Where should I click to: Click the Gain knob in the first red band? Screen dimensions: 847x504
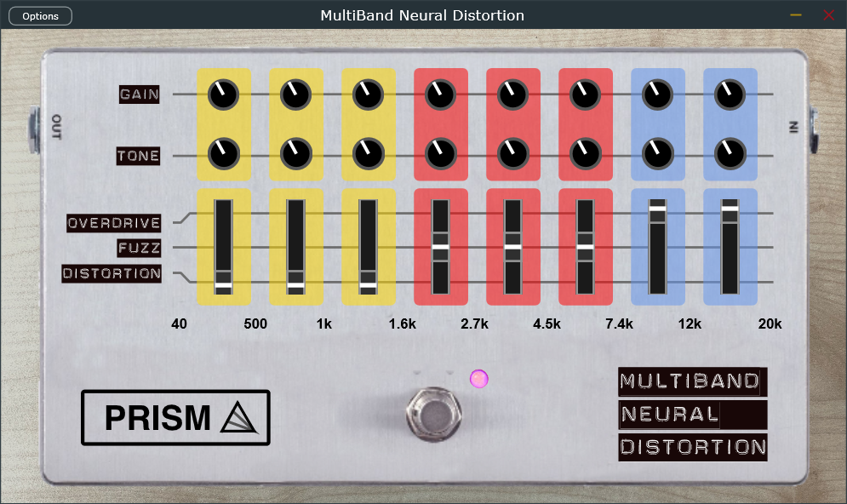coord(440,94)
